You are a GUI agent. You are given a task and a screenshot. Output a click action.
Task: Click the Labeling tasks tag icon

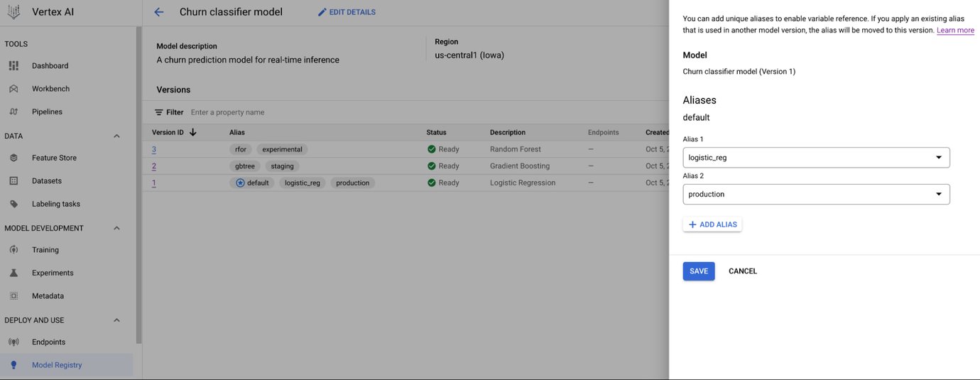[13, 204]
